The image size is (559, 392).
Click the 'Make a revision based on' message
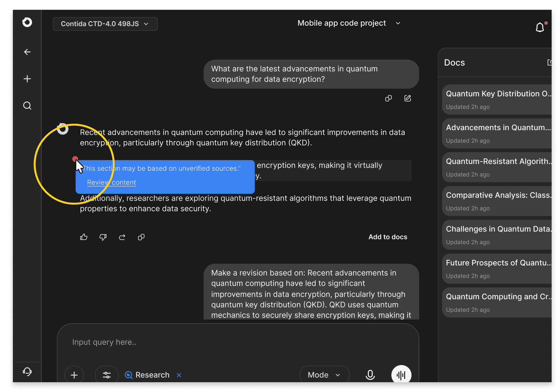pos(311,292)
